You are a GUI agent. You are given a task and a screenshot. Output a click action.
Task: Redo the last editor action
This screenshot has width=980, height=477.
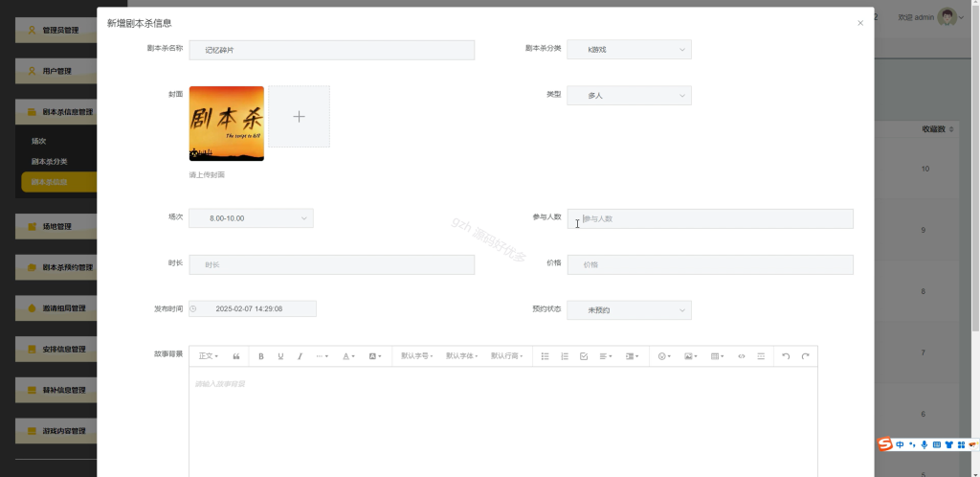[805, 356]
